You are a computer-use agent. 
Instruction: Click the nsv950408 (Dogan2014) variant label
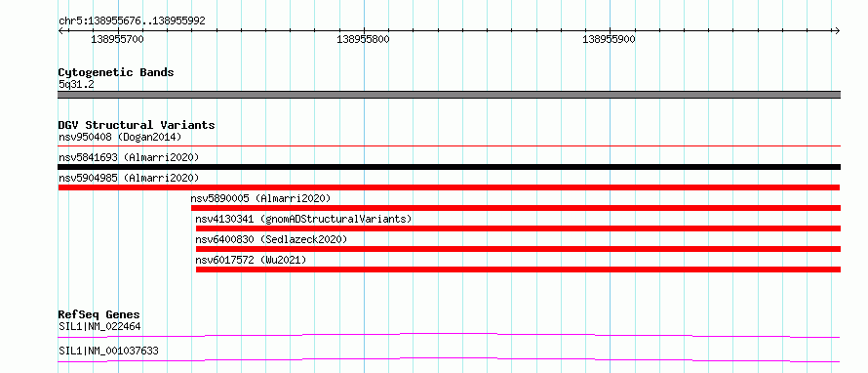click(x=120, y=137)
